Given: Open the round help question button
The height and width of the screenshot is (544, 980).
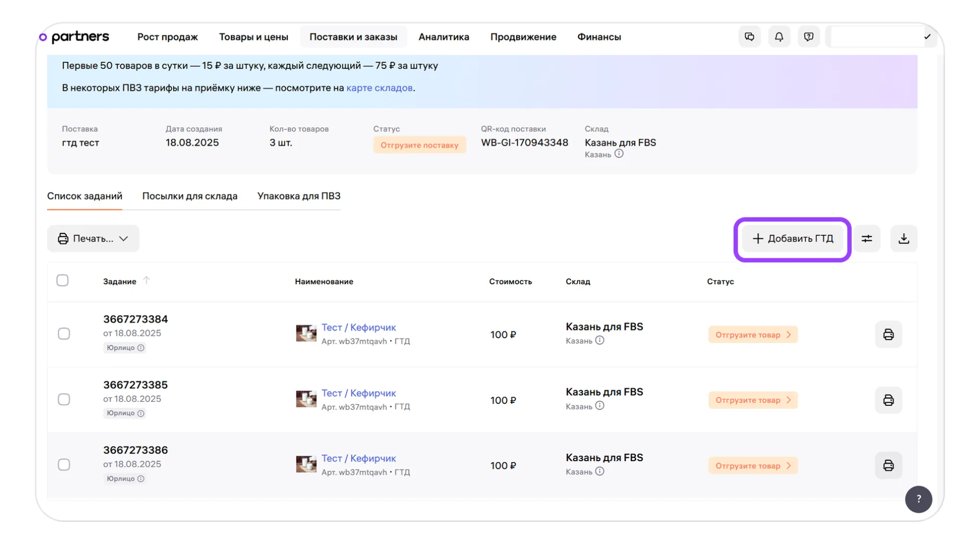Looking at the screenshot, I should [918, 499].
